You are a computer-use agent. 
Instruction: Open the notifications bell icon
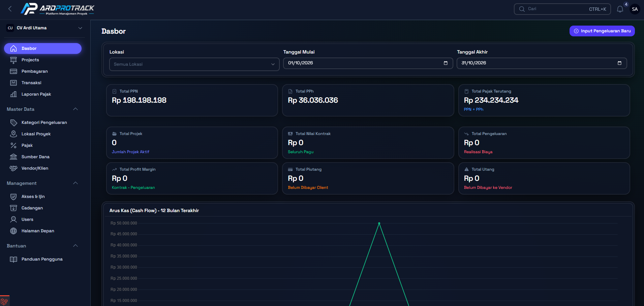620,9
